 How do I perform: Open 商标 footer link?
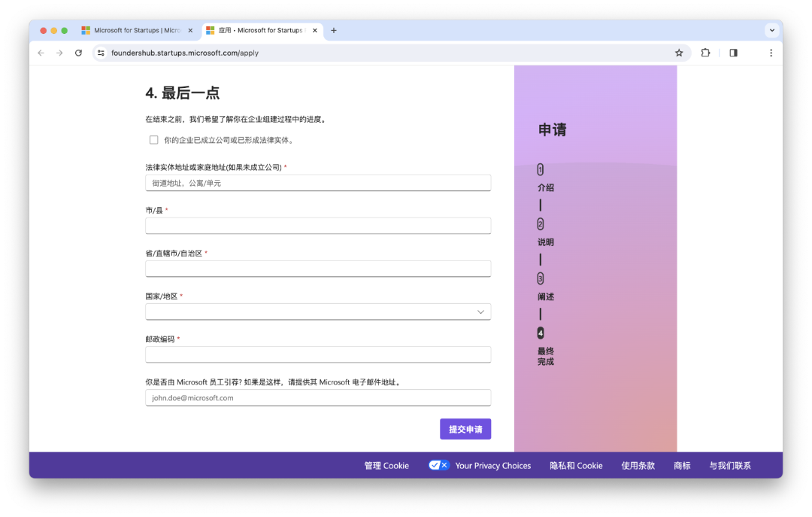682,466
